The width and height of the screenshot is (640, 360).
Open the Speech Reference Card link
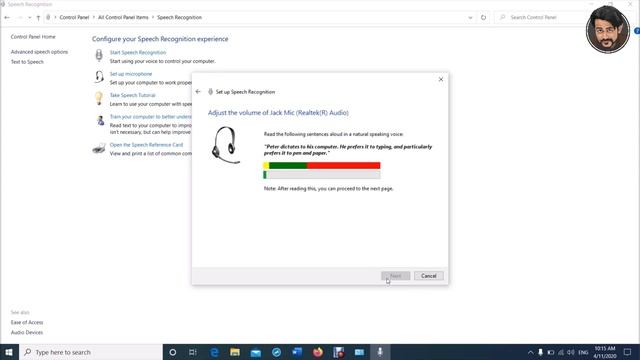click(146, 145)
